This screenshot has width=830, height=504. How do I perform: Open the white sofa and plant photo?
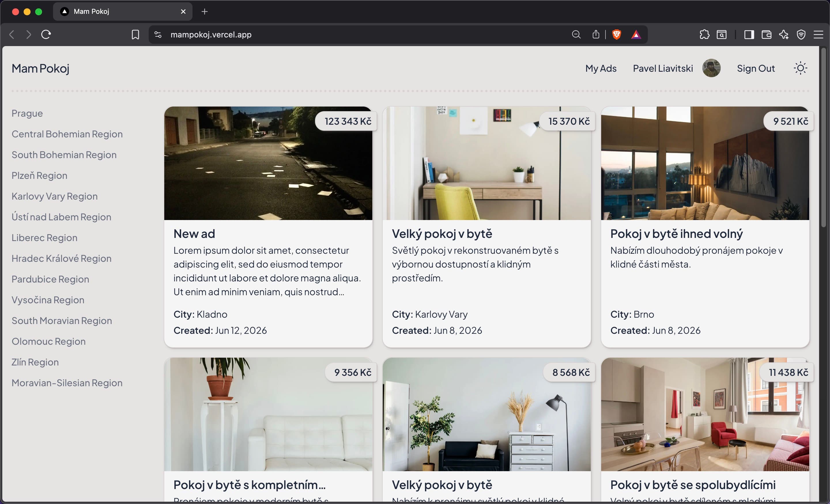coord(268,414)
